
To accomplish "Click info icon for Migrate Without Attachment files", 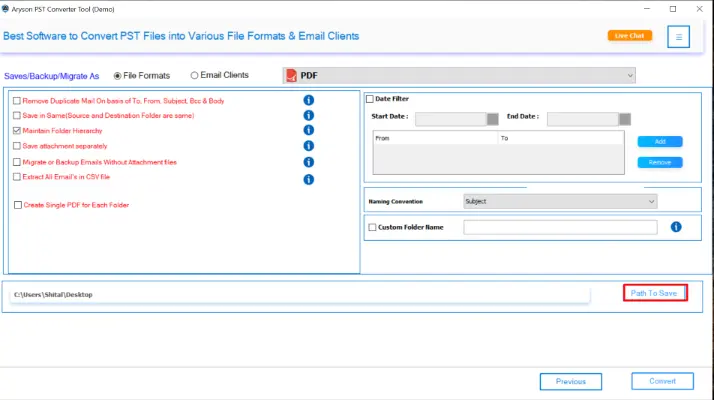I will [308, 162].
